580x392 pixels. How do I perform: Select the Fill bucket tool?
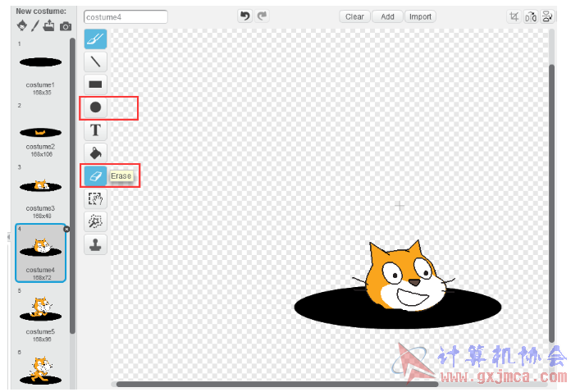[95, 153]
